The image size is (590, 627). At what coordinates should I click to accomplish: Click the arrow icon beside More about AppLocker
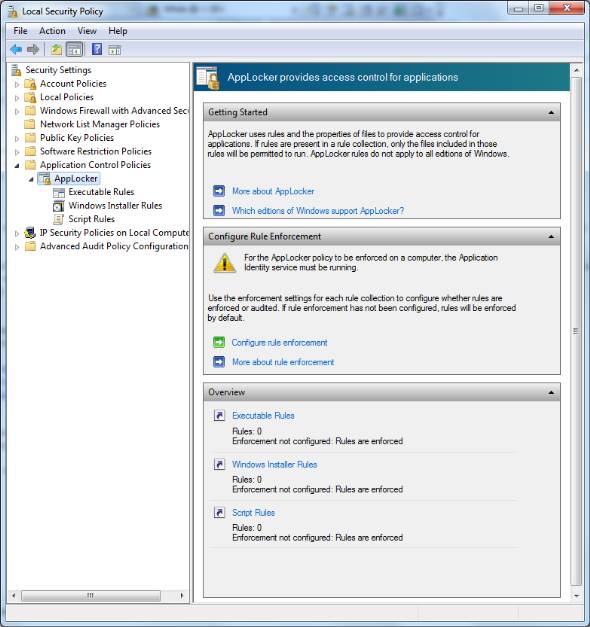pos(219,191)
